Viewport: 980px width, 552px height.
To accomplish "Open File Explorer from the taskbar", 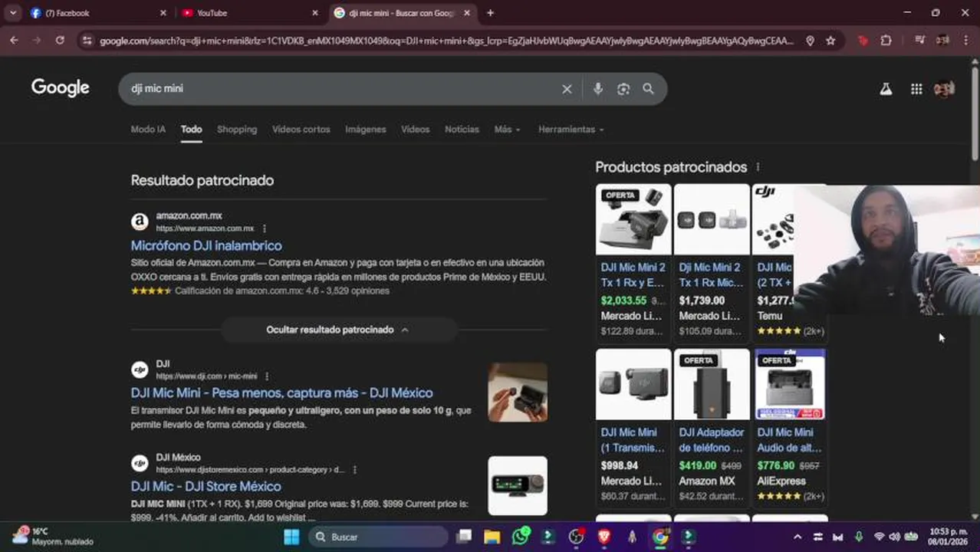I will click(x=492, y=537).
